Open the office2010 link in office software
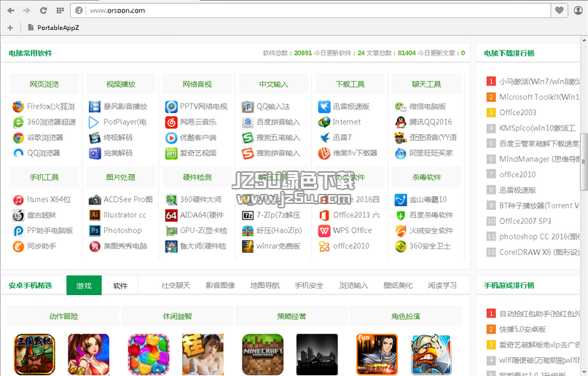 point(351,246)
